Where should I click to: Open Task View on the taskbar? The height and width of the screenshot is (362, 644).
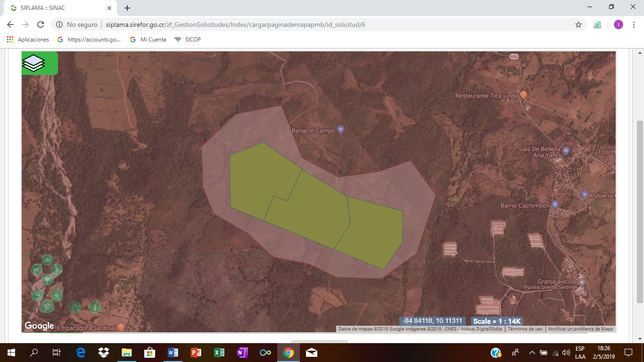point(57,353)
